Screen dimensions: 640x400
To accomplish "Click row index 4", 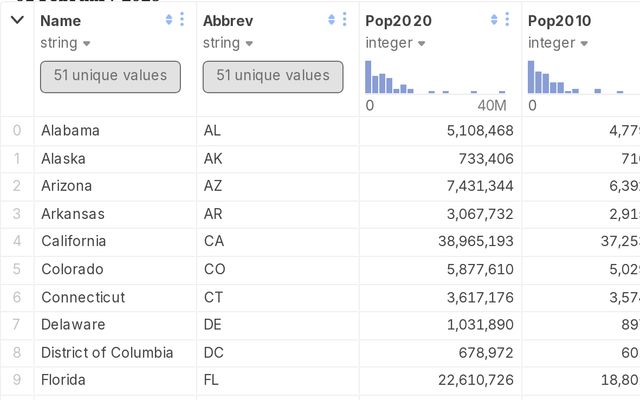I will (16, 241).
